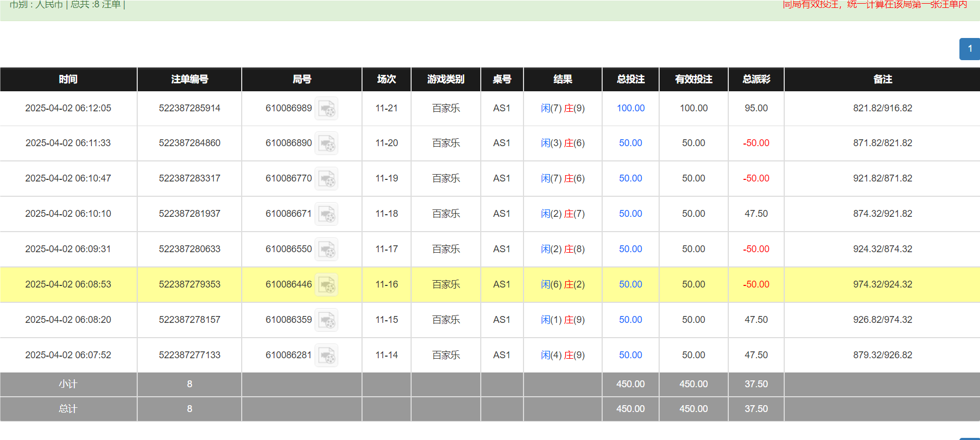Select the 总派彩 column header
Image resolution: width=980 pixels, height=440 pixels.
pos(756,79)
